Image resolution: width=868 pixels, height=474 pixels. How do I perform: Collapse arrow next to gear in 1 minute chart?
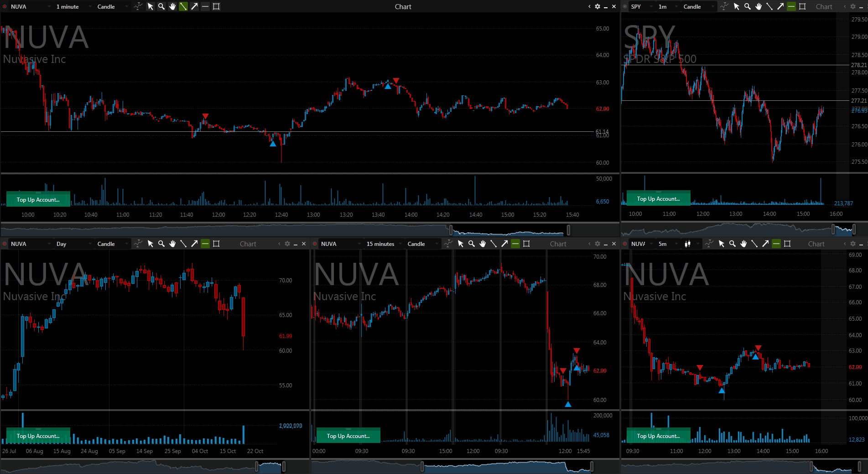click(x=589, y=6)
